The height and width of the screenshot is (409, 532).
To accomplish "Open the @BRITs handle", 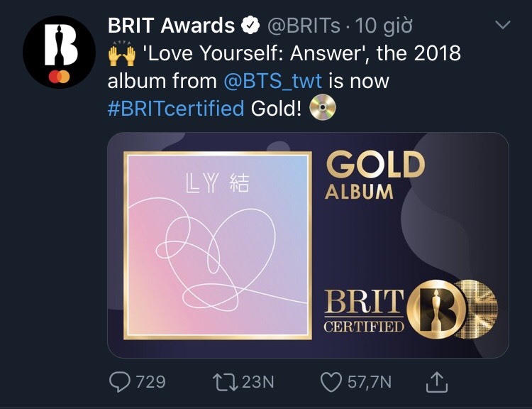I will 304,26.
